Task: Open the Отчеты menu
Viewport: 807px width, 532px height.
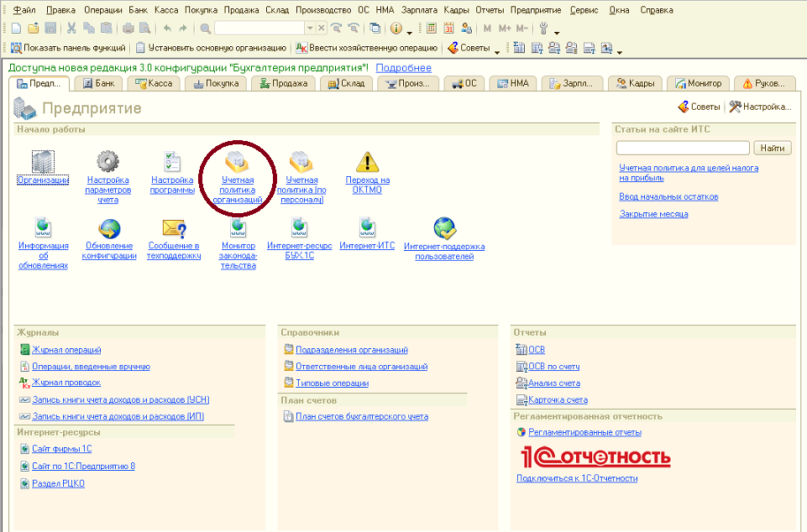Action: pos(490,10)
